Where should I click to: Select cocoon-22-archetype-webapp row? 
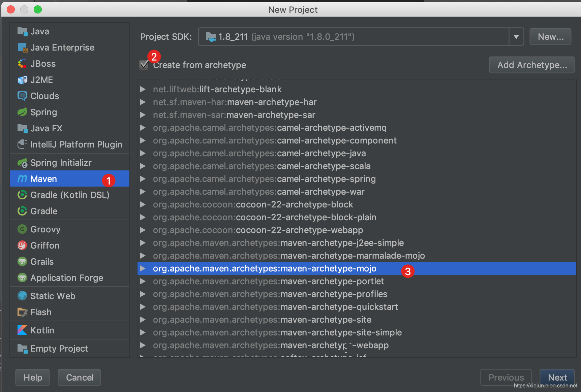click(x=357, y=230)
